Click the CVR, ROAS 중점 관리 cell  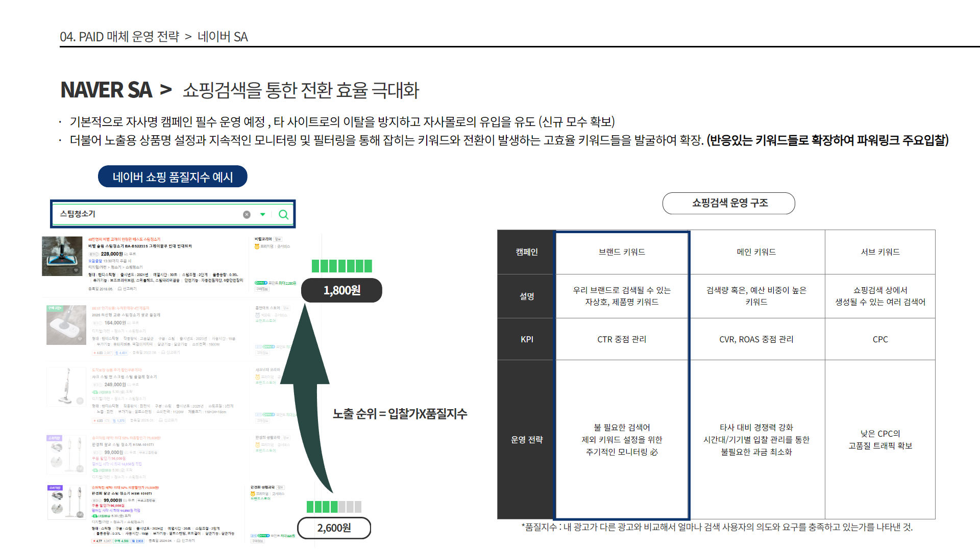click(757, 339)
